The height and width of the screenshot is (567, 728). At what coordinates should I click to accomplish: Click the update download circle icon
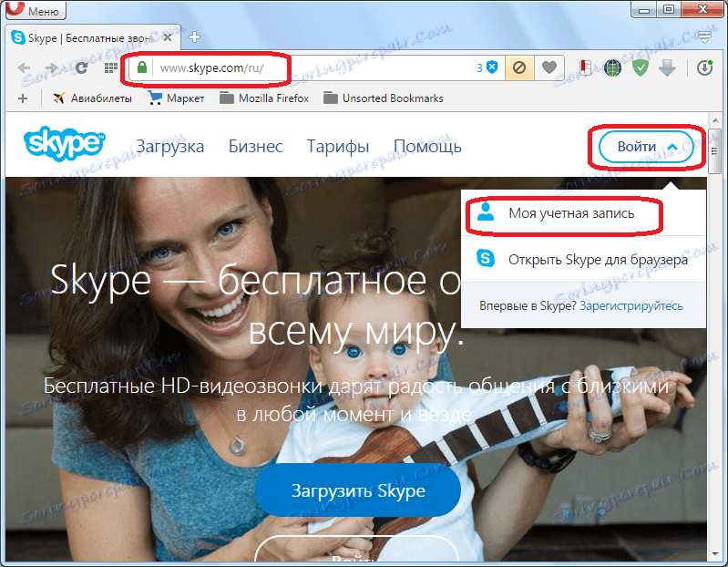705,67
